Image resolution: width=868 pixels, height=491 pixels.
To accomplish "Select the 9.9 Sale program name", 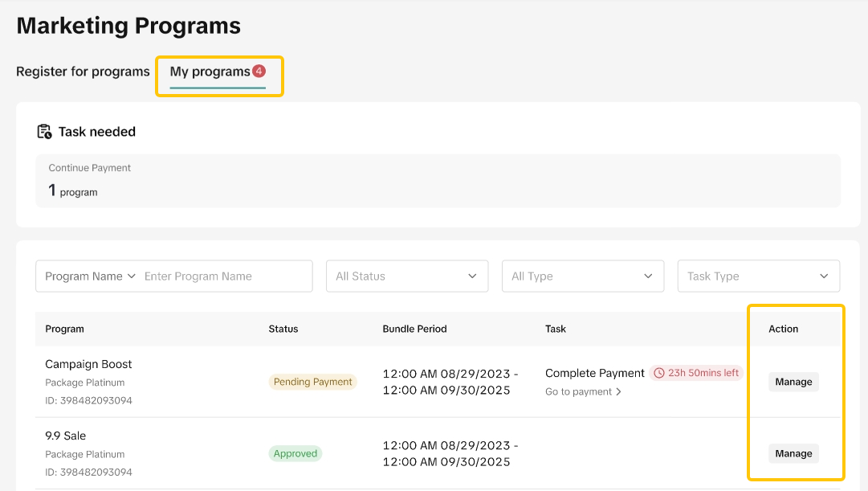I will click(65, 436).
